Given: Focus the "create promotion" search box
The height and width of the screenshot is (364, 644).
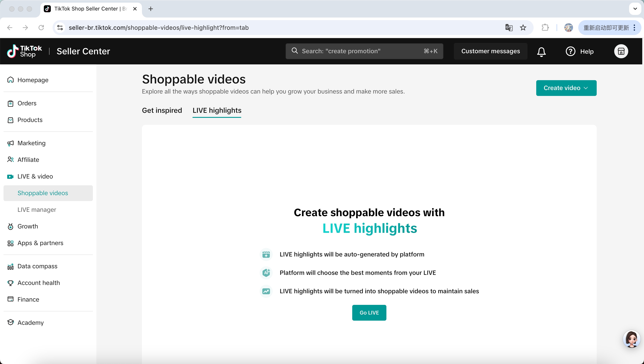Looking at the screenshot, I should tap(364, 51).
